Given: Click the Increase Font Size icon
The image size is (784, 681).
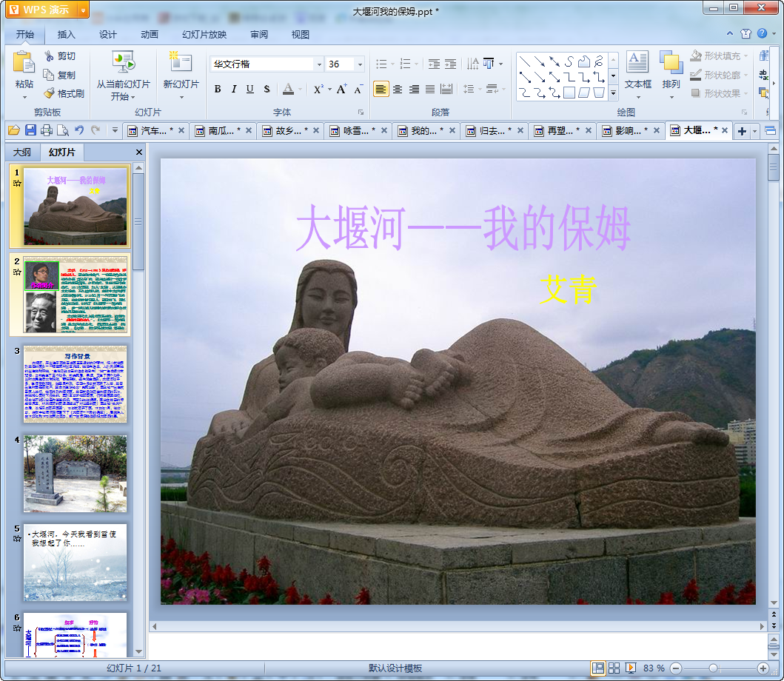Looking at the screenshot, I should coord(341,89).
